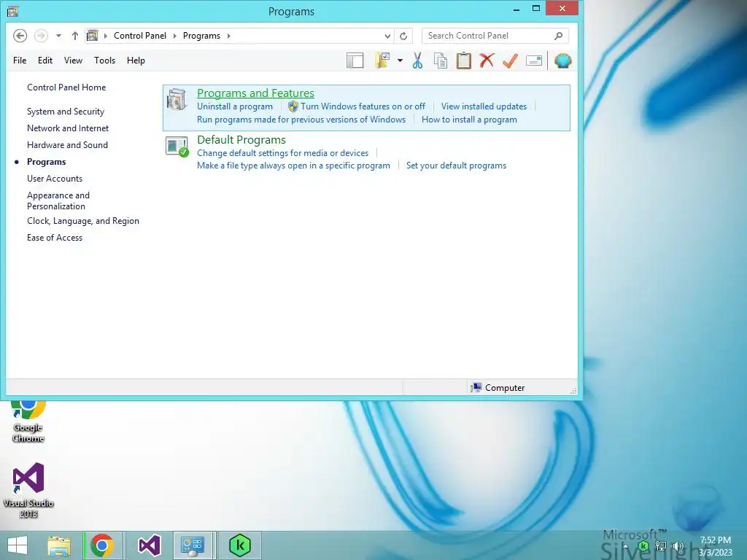Screen dimensions: 747x560
Task: Open Ease of Access category
Action: (x=54, y=238)
